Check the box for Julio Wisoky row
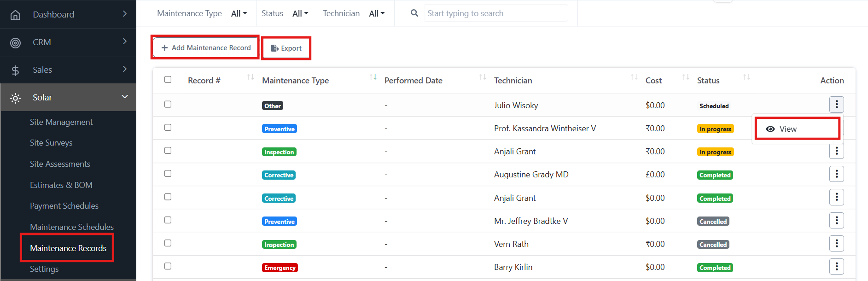 point(168,105)
